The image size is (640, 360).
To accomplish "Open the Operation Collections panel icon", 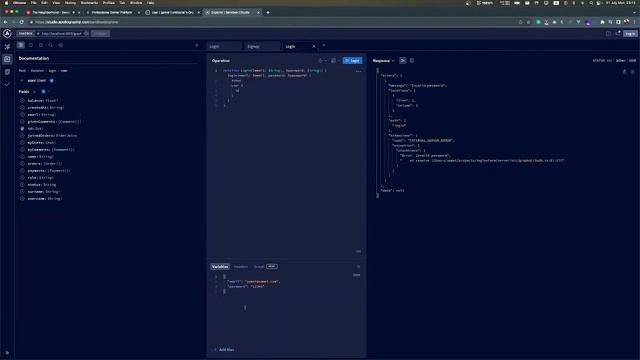I will point(31,45).
